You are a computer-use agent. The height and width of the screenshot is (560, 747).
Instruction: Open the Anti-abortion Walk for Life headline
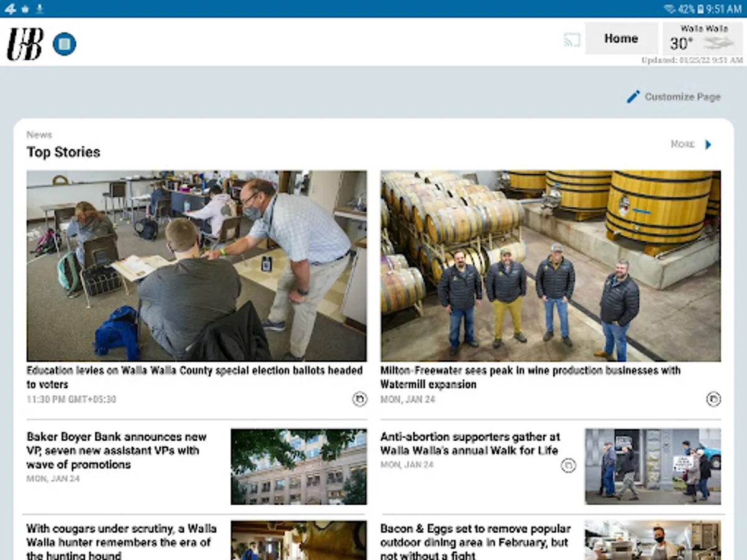pyautogui.click(x=470, y=444)
